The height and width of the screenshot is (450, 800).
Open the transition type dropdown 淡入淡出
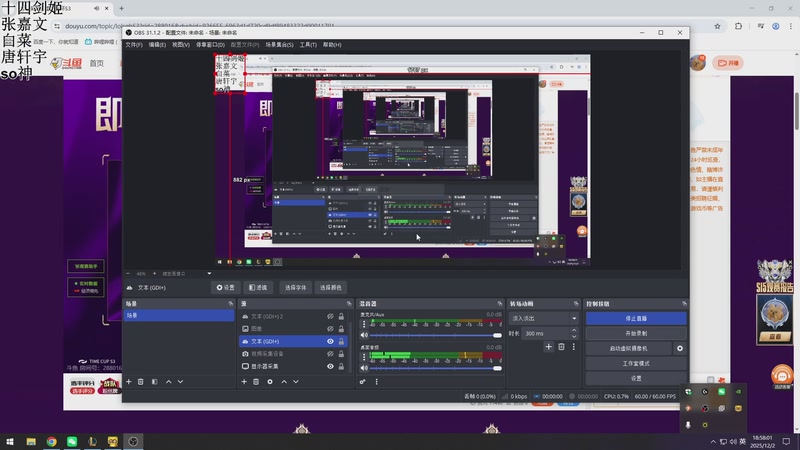pos(543,318)
